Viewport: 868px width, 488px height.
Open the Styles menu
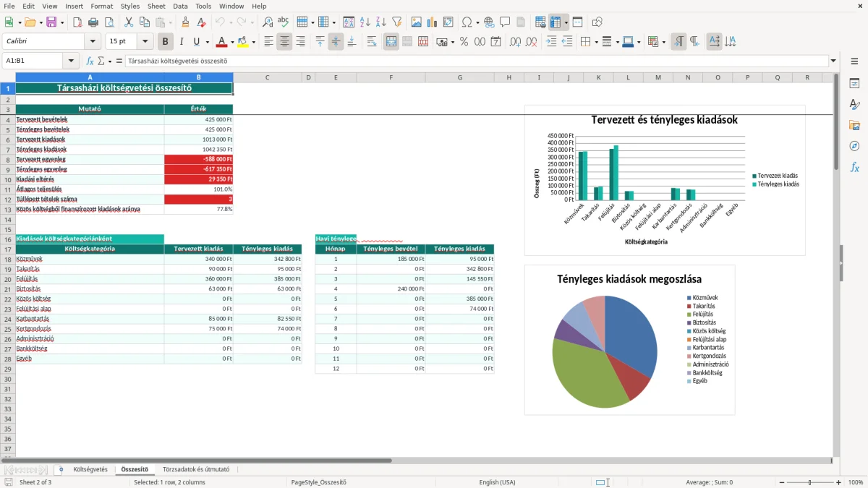pos(130,6)
